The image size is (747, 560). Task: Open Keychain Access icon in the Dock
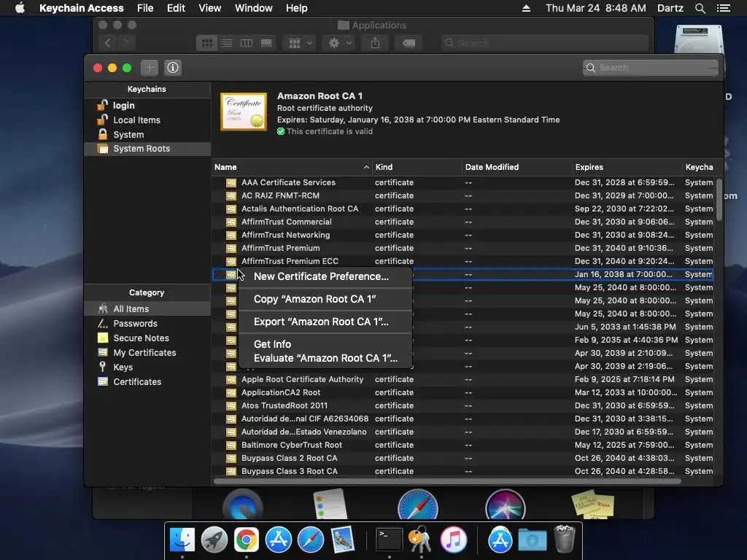tap(421, 540)
